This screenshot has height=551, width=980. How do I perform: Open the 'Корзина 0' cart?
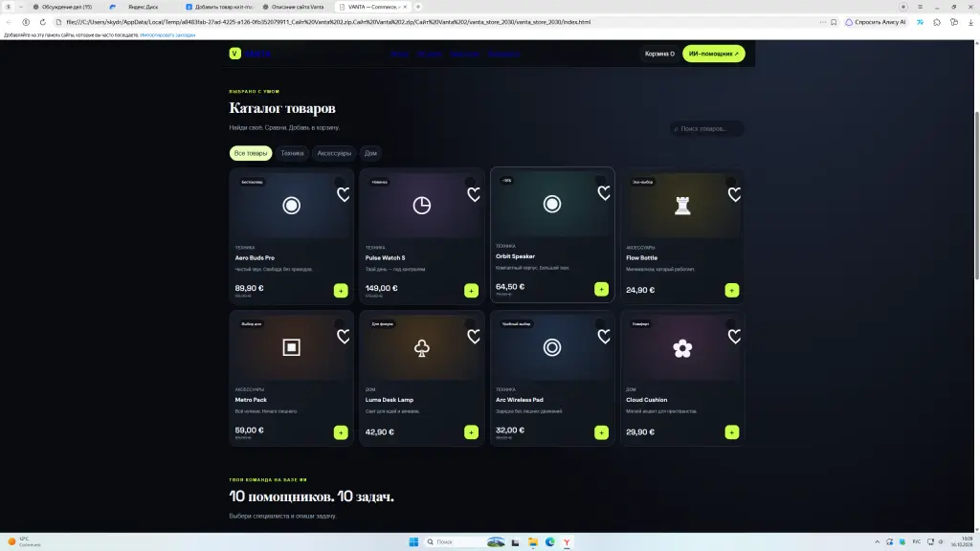(x=659, y=54)
